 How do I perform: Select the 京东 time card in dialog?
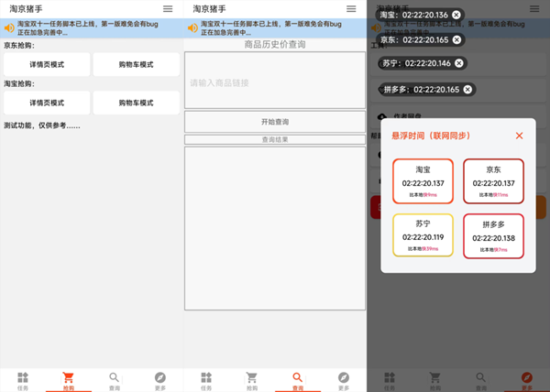pos(493,181)
